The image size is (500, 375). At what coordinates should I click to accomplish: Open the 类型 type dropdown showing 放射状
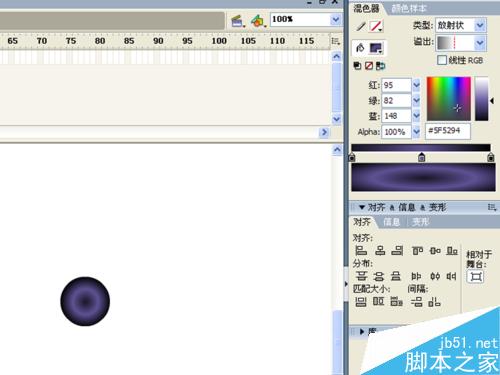click(x=460, y=25)
